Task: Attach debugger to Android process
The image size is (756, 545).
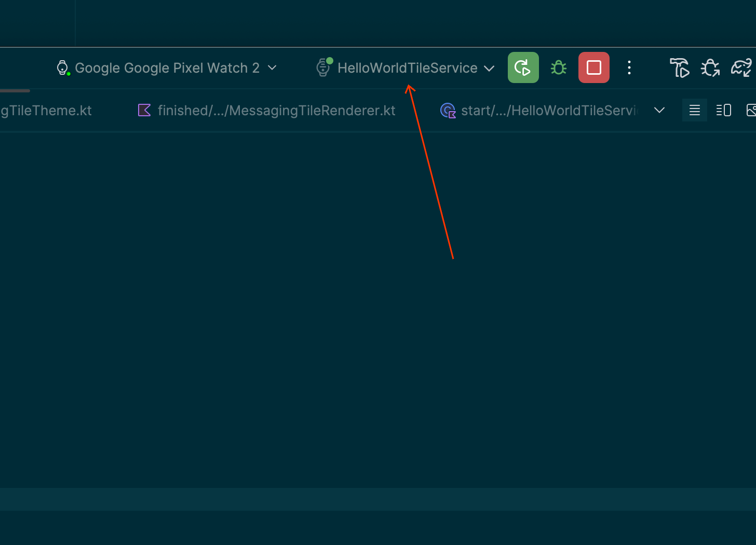Action: click(710, 67)
